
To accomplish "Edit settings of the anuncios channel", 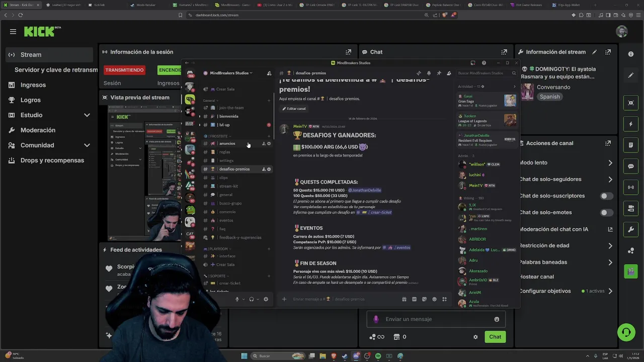I will click(269, 143).
